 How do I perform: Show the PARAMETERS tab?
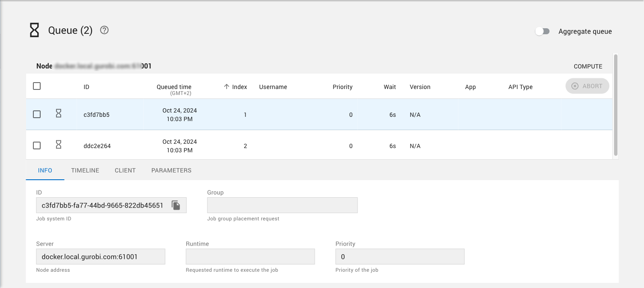coord(171,170)
